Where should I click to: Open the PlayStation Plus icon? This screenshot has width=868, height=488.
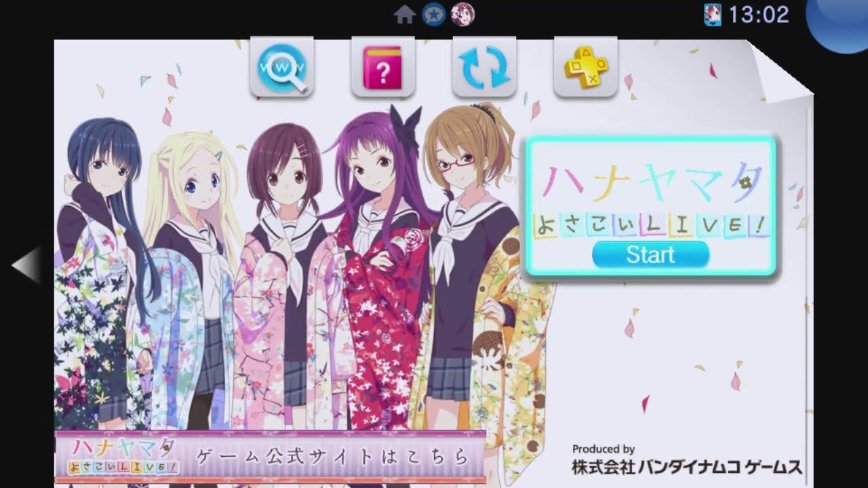click(586, 68)
